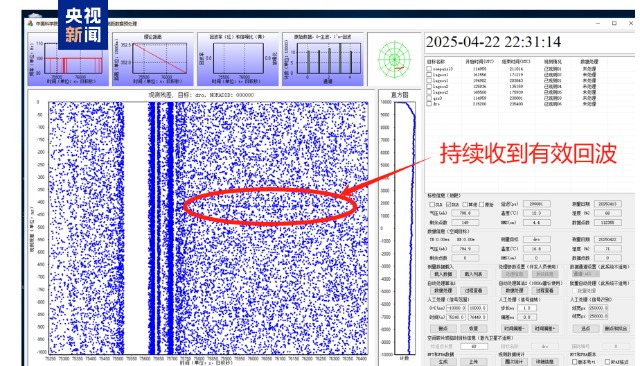Click the 选点 select-points button
This screenshot has width=640, height=366.
585,328
